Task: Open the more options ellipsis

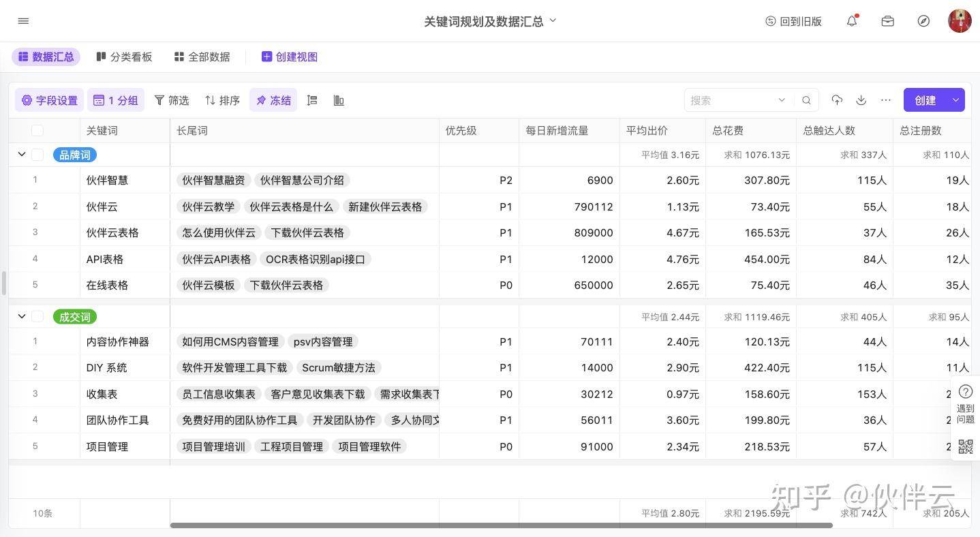Action: tap(886, 100)
